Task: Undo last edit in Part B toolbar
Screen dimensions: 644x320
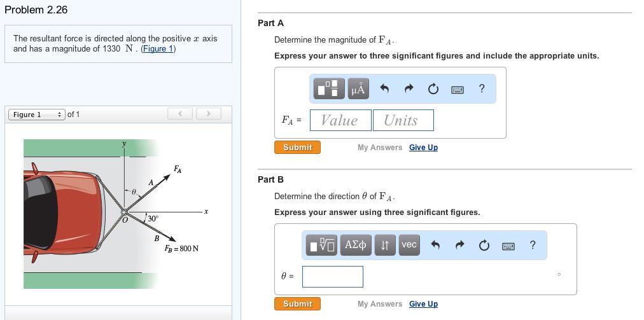Action: 435,245
